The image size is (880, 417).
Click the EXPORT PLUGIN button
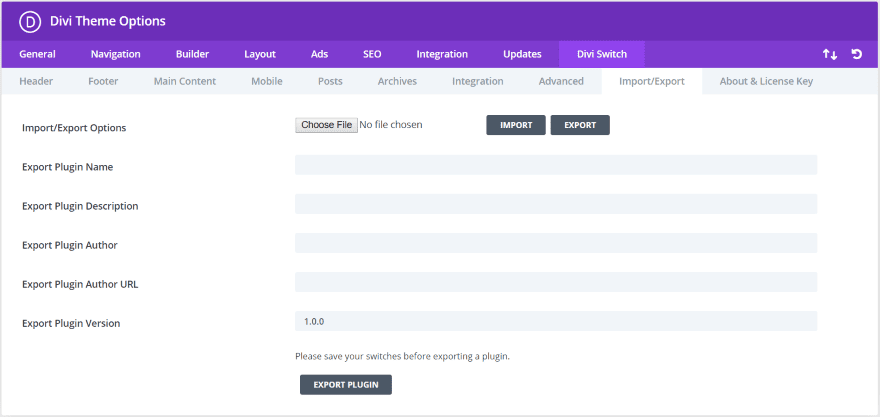[346, 385]
